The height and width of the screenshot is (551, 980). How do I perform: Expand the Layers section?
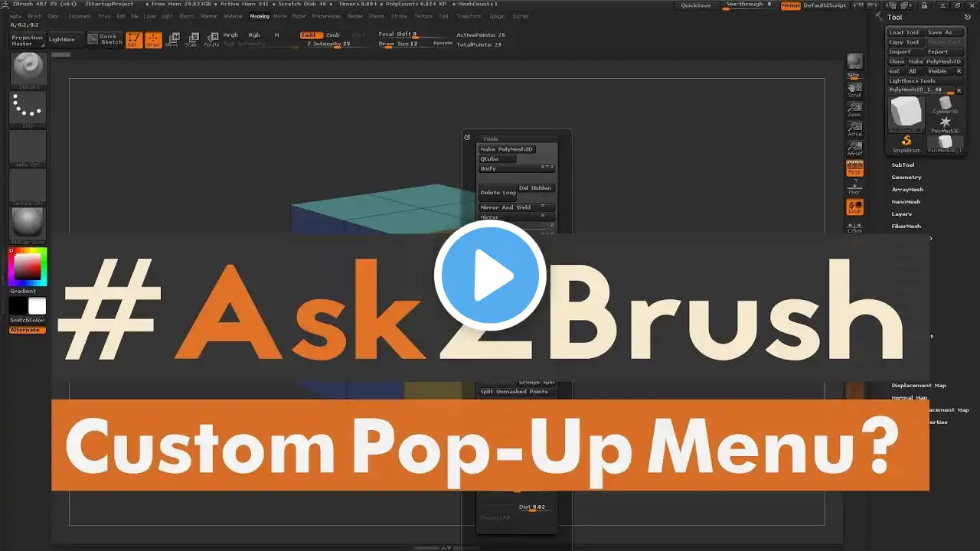(902, 214)
